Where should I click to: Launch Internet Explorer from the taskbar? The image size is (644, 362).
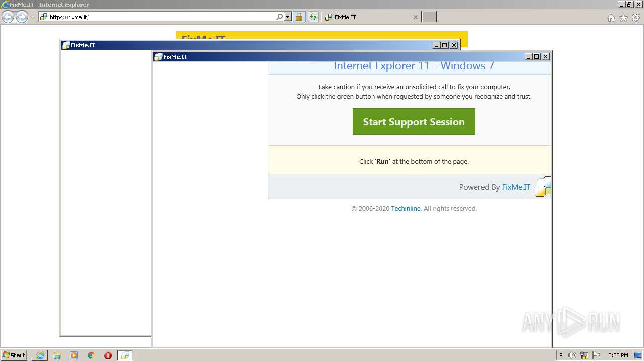[x=40, y=355]
